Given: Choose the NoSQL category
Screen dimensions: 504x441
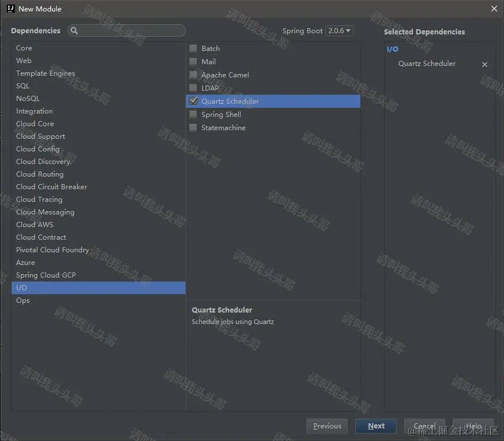Looking at the screenshot, I should tap(98, 98).
